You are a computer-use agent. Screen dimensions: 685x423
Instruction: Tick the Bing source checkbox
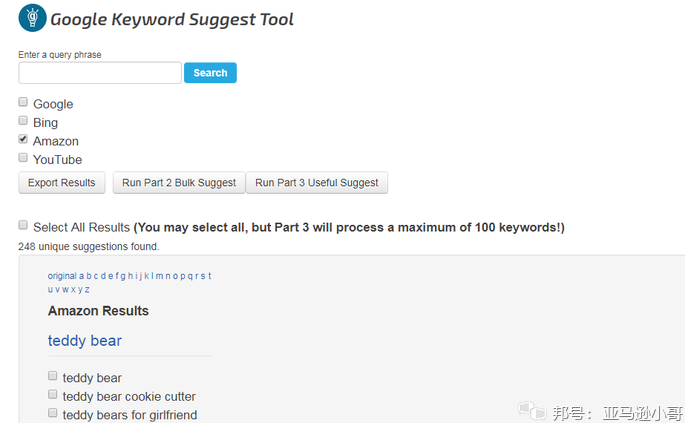pos(23,122)
